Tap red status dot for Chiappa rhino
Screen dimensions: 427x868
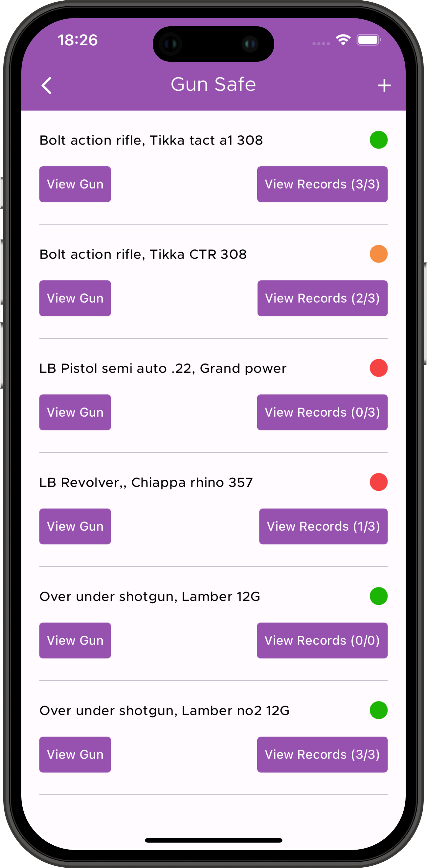(x=378, y=482)
